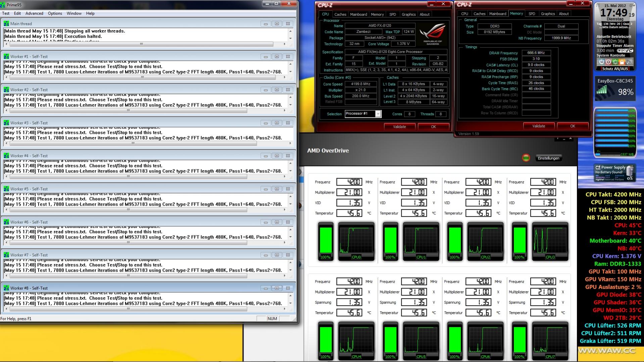This screenshot has width=644, height=362.
Task: Click the CPU0 green load bar in OverDrive
Action: point(326,241)
